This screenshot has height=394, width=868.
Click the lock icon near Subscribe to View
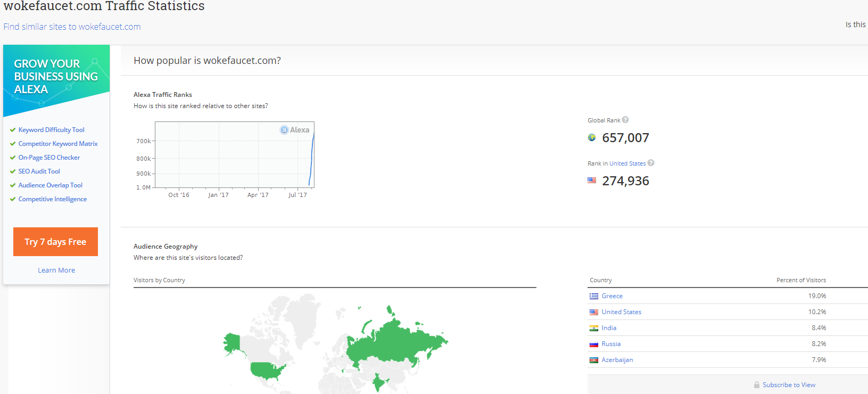(757, 384)
